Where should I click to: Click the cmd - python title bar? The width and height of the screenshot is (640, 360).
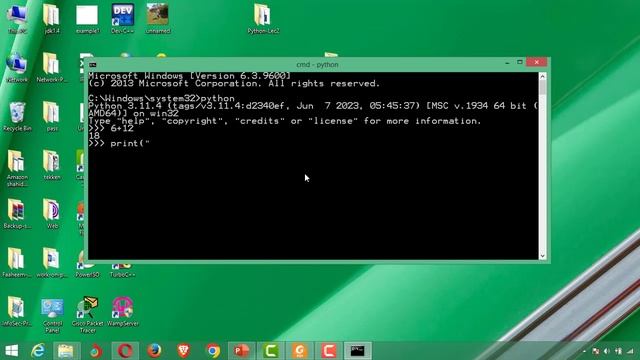coord(317,64)
